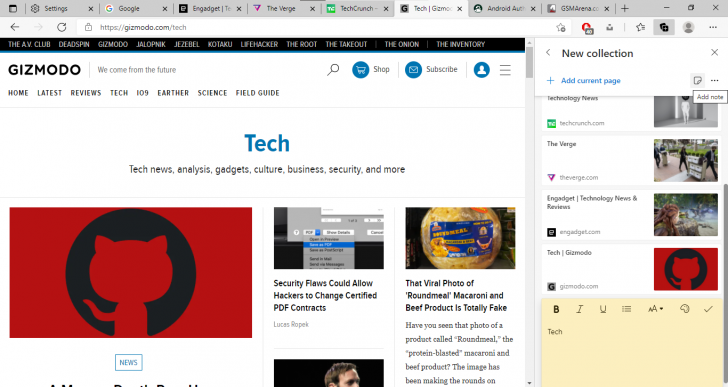
Task: Open the Tech | Gizmodo collection item
Action: coord(631,269)
